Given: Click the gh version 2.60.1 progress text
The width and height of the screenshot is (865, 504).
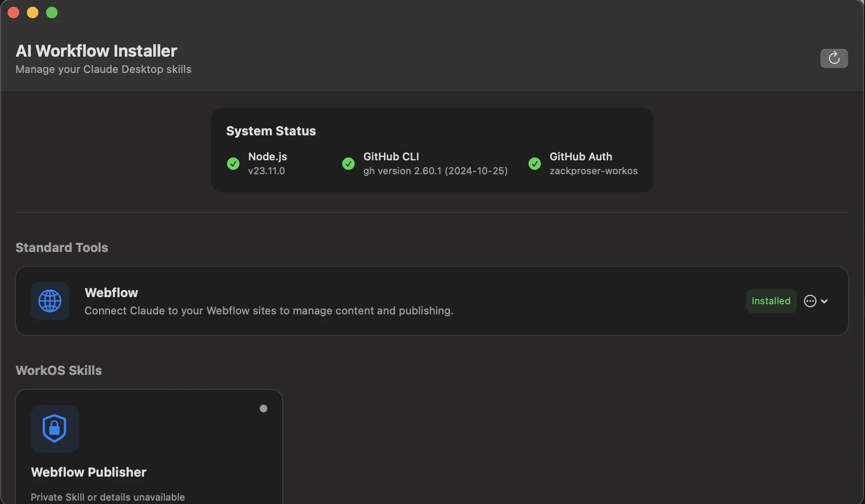Looking at the screenshot, I should pyautogui.click(x=435, y=171).
